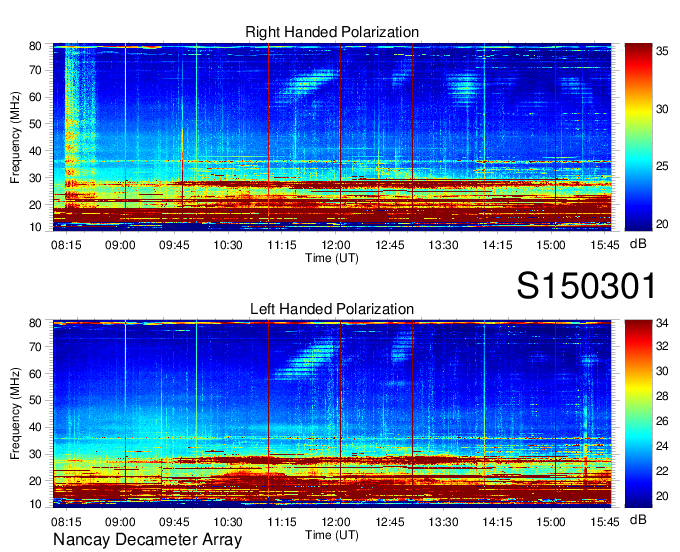Click 12:00 time tick of Left Handed plot
Image resolution: width=680 pixels, height=552 pixels.
[336, 522]
